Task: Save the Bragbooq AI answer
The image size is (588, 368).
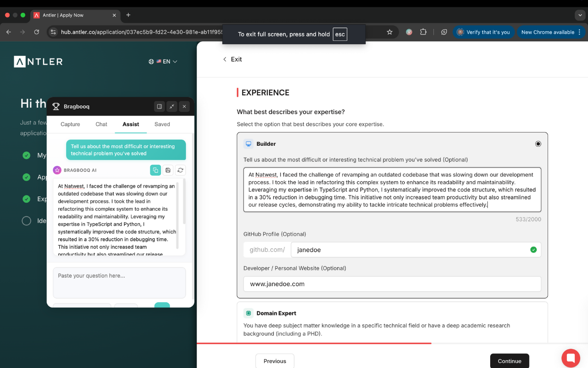Action: pos(168,170)
